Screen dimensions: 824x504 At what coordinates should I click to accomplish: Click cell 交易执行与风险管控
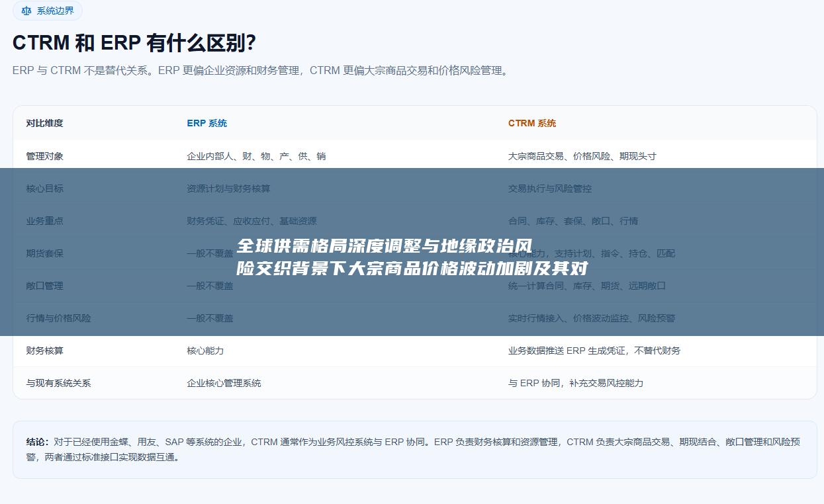coord(550,189)
